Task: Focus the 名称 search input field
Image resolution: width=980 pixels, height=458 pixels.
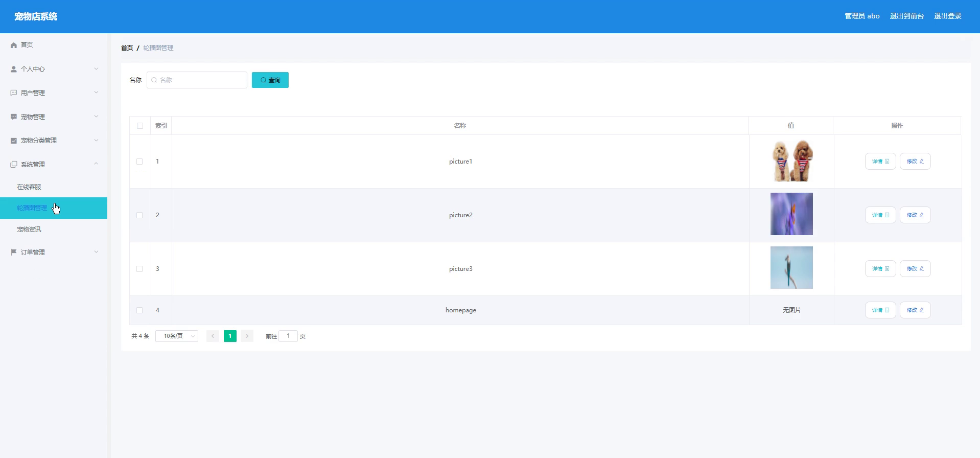Action: point(197,80)
